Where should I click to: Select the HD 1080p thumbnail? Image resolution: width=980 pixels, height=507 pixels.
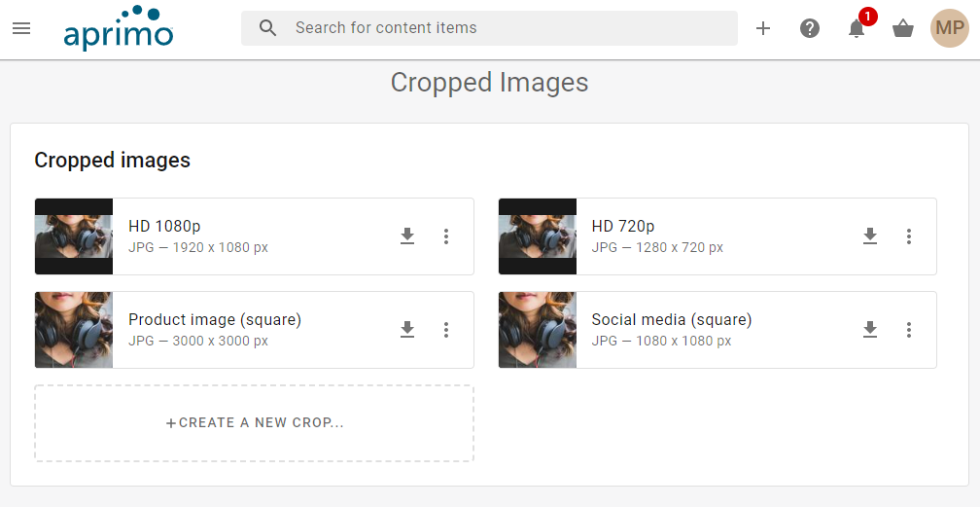[74, 236]
